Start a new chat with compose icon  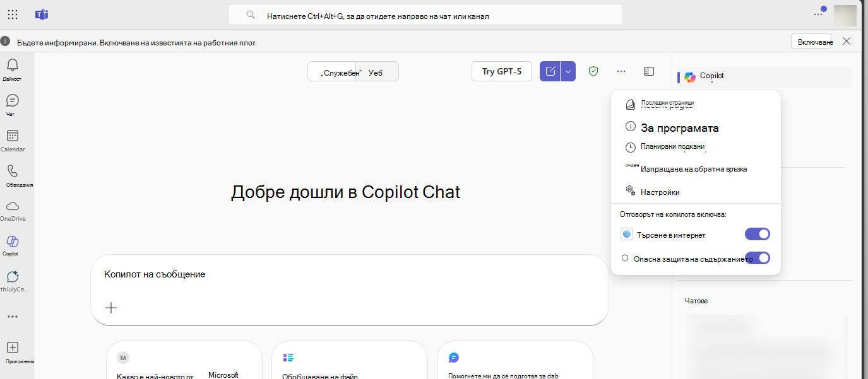click(x=550, y=71)
